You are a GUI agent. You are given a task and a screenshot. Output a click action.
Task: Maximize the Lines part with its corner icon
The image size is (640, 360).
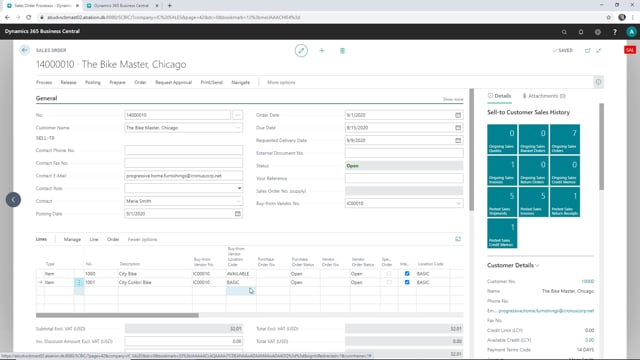click(x=458, y=239)
